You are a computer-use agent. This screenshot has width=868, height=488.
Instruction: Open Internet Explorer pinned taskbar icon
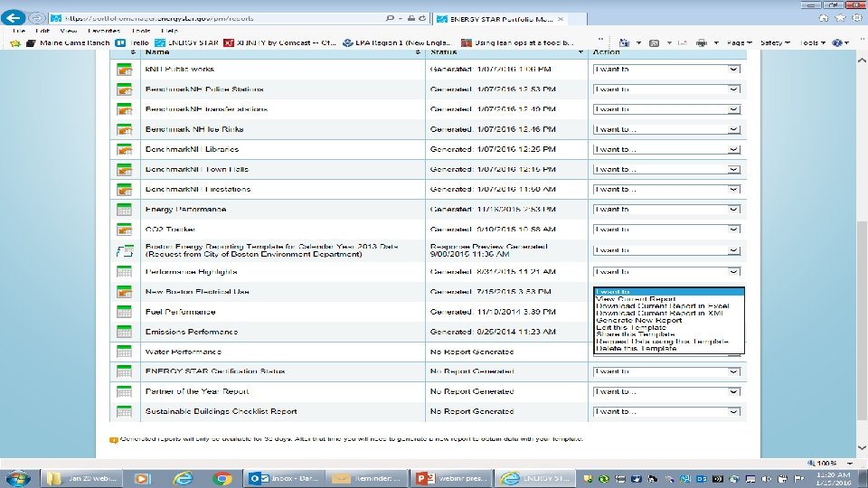[x=183, y=478]
